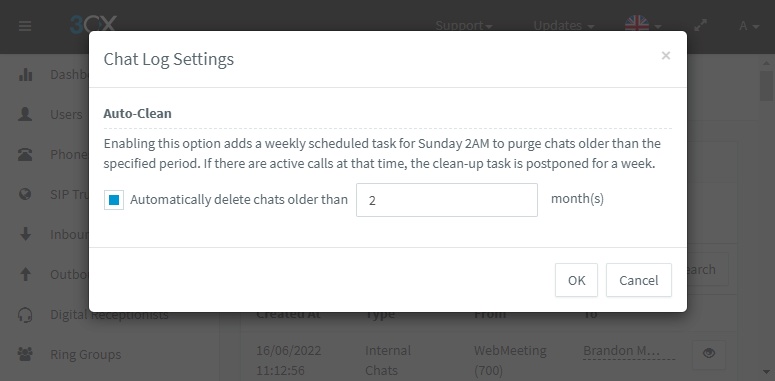This screenshot has height=381, width=775.
Task: Expand the Updates dropdown
Action: pos(563,26)
